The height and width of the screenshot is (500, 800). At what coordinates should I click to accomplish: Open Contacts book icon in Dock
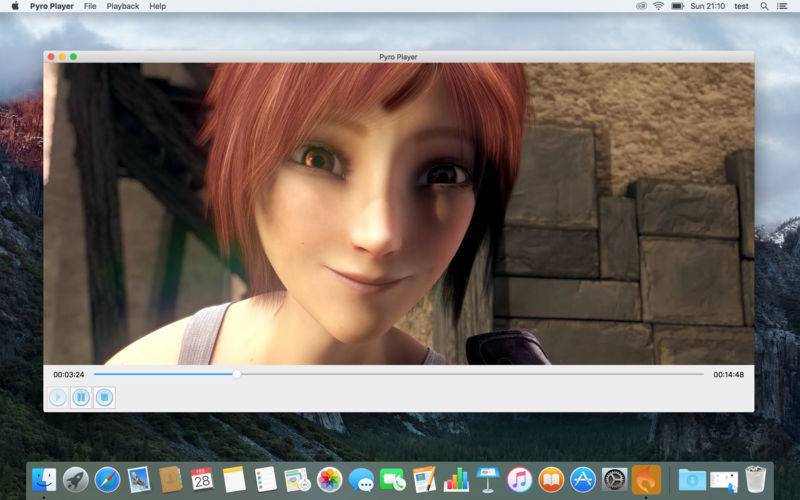(170, 480)
